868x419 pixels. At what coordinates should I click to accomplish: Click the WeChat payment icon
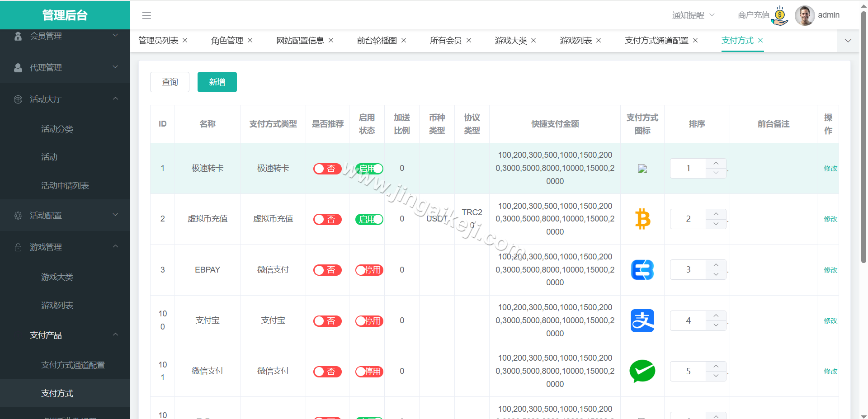(x=642, y=371)
